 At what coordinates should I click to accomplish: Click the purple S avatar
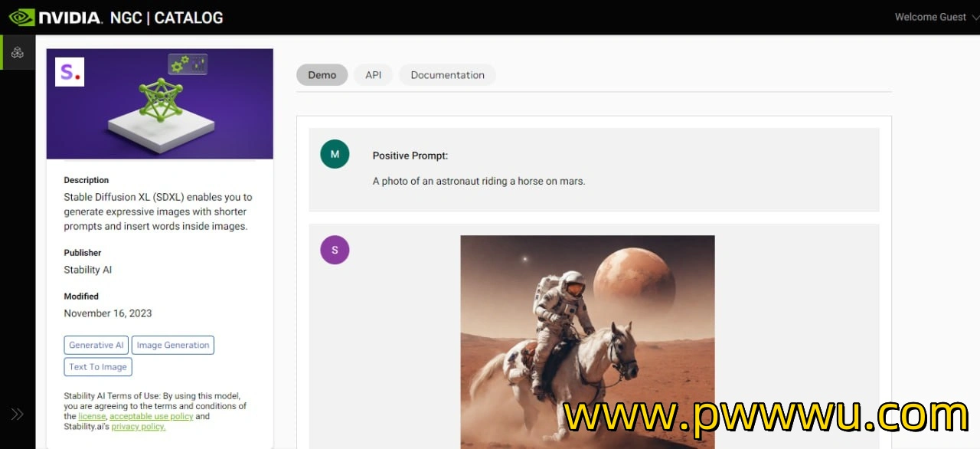click(x=335, y=250)
